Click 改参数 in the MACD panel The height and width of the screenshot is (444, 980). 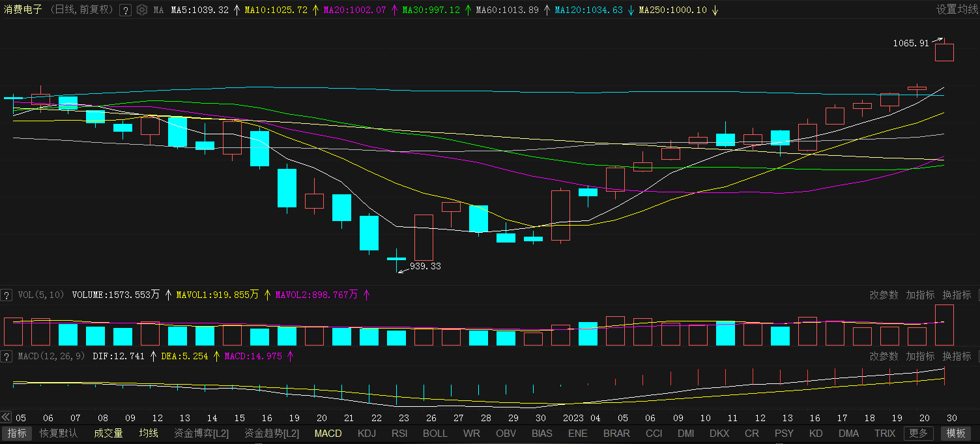(x=884, y=357)
